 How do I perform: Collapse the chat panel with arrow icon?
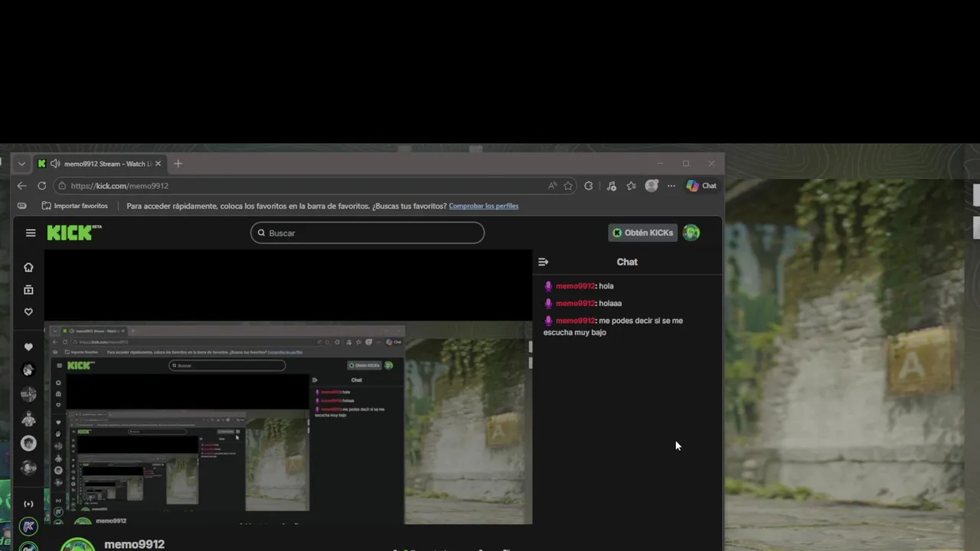pyautogui.click(x=544, y=262)
